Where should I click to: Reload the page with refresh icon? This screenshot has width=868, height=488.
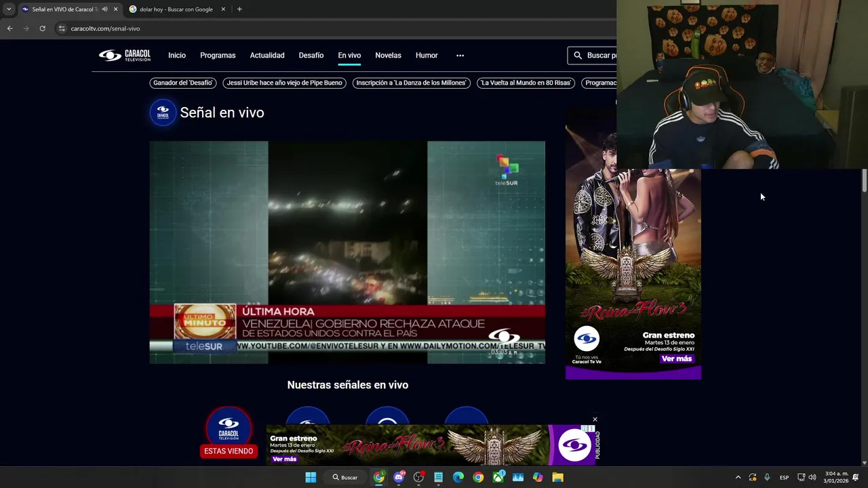[42, 28]
